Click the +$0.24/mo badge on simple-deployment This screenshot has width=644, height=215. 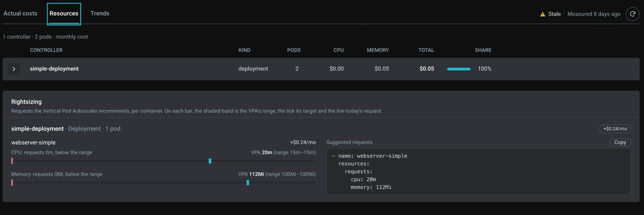point(615,129)
